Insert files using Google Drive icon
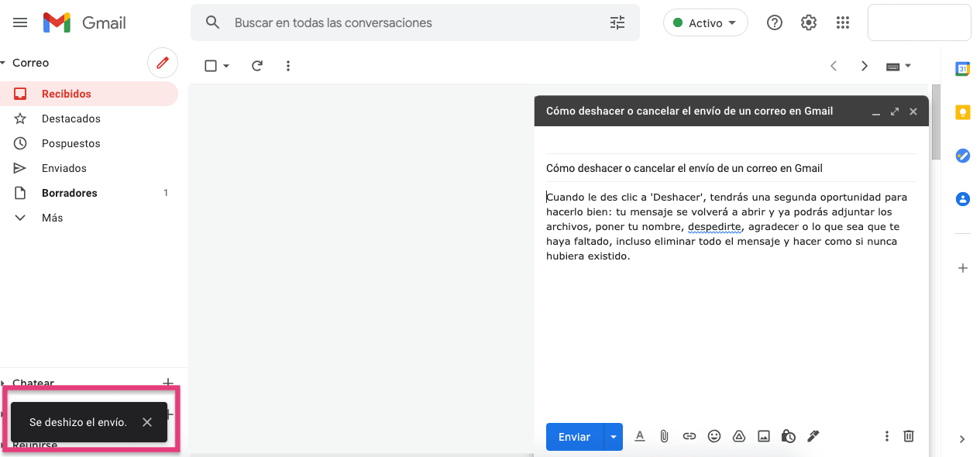 coord(739,436)
